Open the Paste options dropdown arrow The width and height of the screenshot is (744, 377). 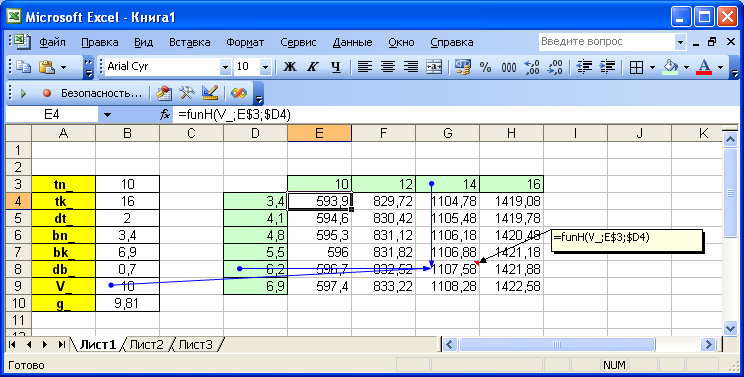63,67
